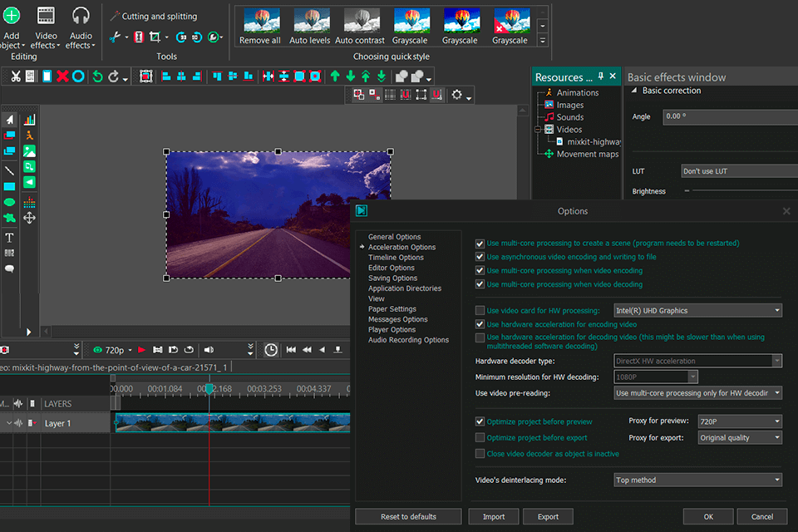
Task: Select the Line drawing tool
Action: pos(10,170)
